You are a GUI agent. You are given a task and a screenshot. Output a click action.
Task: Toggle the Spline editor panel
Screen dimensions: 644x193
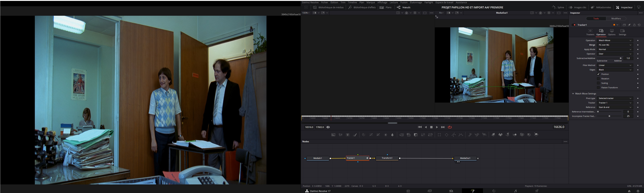pyautogui.click(x=558, y=8)
